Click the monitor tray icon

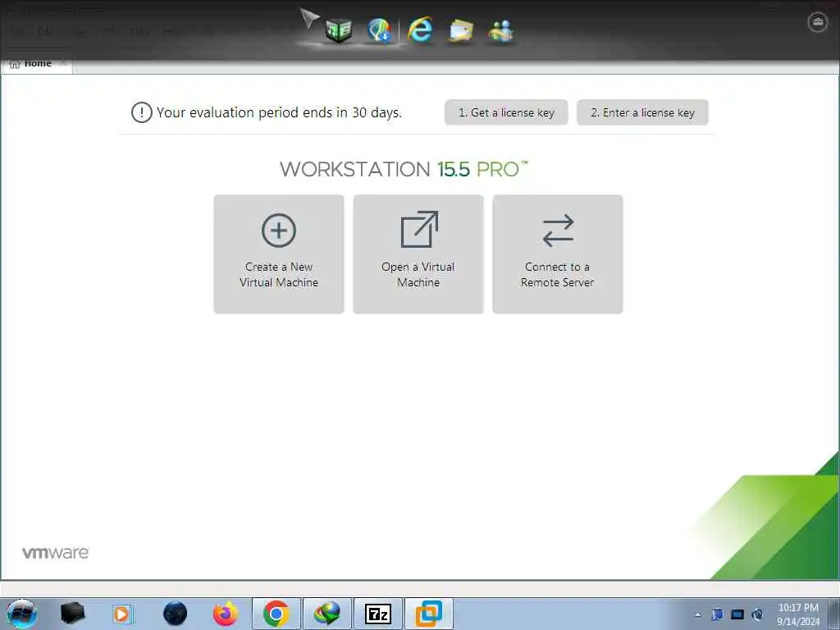[x=737, y=614]
